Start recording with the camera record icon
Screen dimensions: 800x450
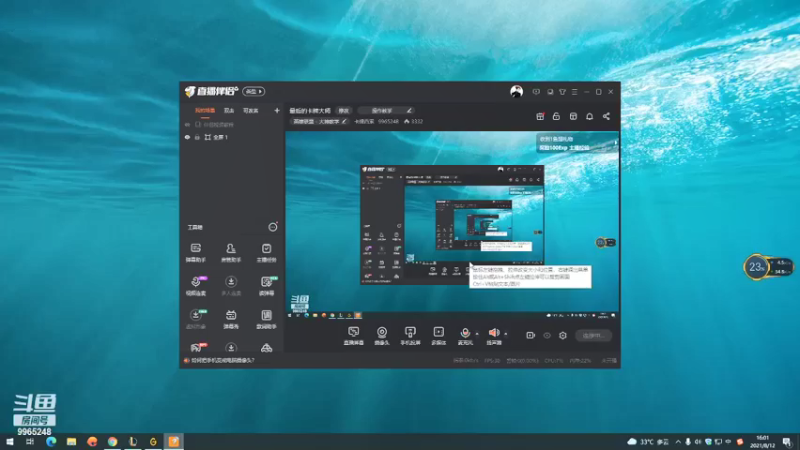pyautogui.click(x=531, y=335)
